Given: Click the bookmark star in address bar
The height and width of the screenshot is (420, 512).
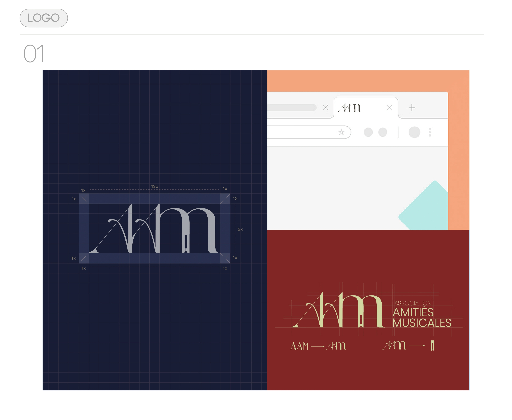Looking at the screenshot, I should point(341,132).
